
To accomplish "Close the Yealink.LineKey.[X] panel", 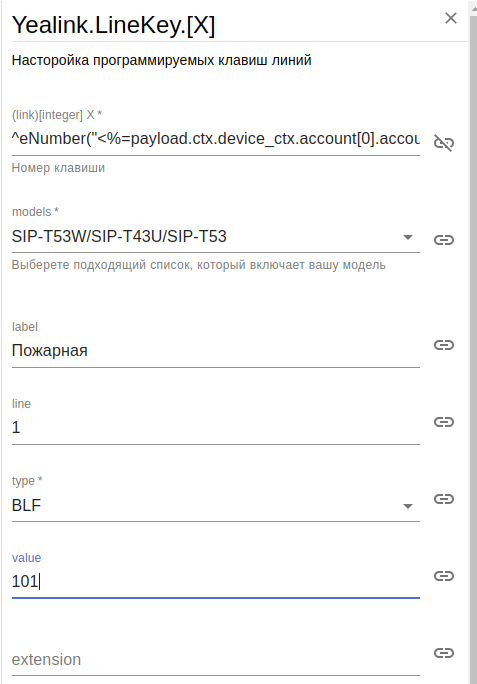I will (x=451, y=18).
